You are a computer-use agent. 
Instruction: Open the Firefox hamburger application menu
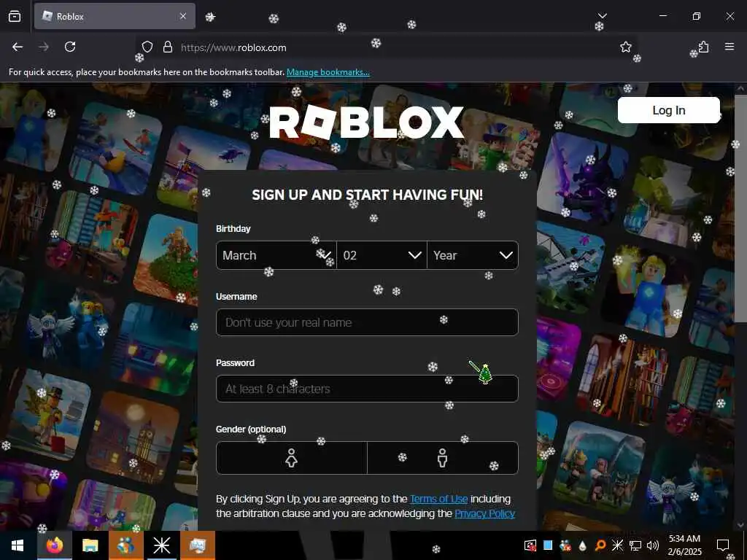pos(729,47)
